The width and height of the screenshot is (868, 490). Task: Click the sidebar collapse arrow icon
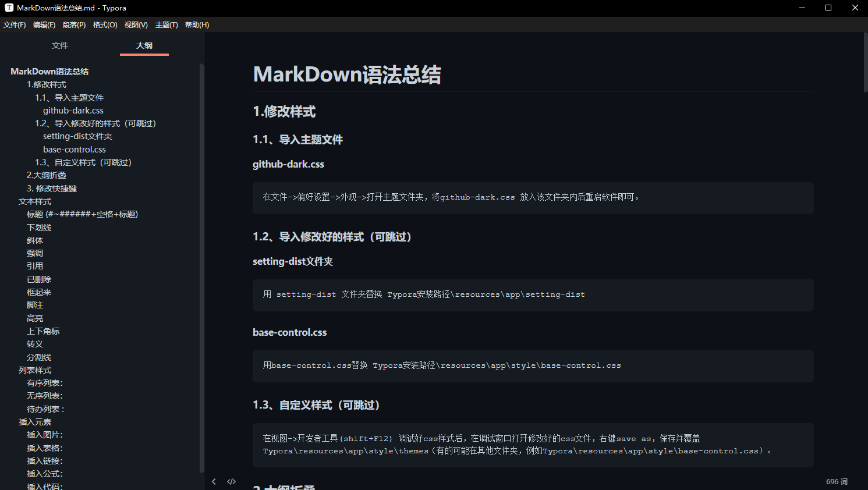tap(214, 481)
